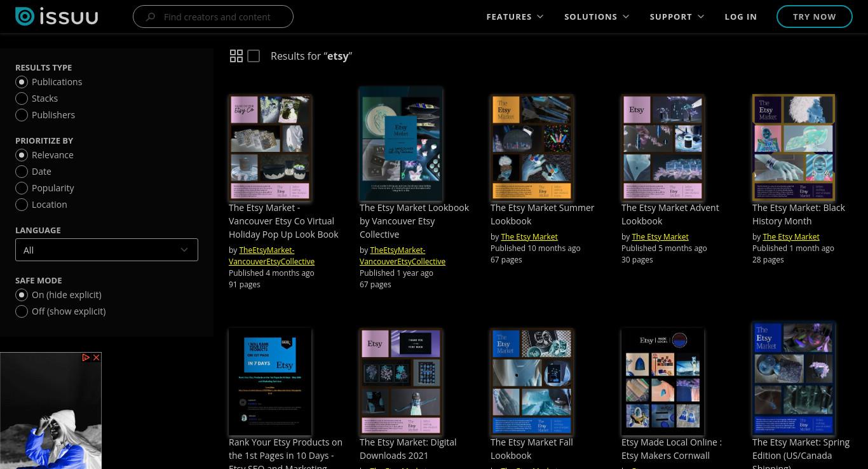This screenshot has width=868, height=469.
Task: Open Etsy Market Fall Lookbook thumbnail
Action: click(x=532, y=382)
